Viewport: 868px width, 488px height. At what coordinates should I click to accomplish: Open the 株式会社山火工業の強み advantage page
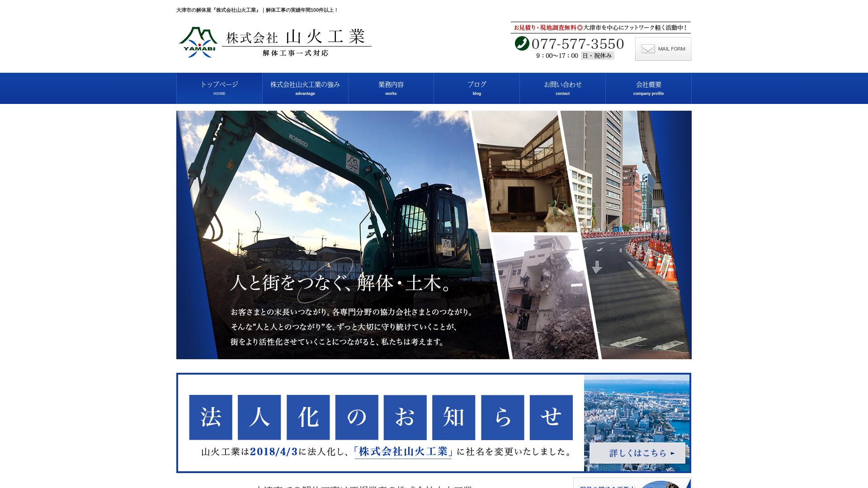pyautogui.click(x=305, y=88)
